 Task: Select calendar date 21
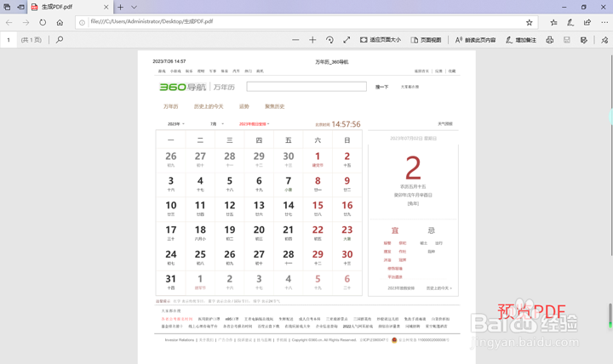coord(288,233)
